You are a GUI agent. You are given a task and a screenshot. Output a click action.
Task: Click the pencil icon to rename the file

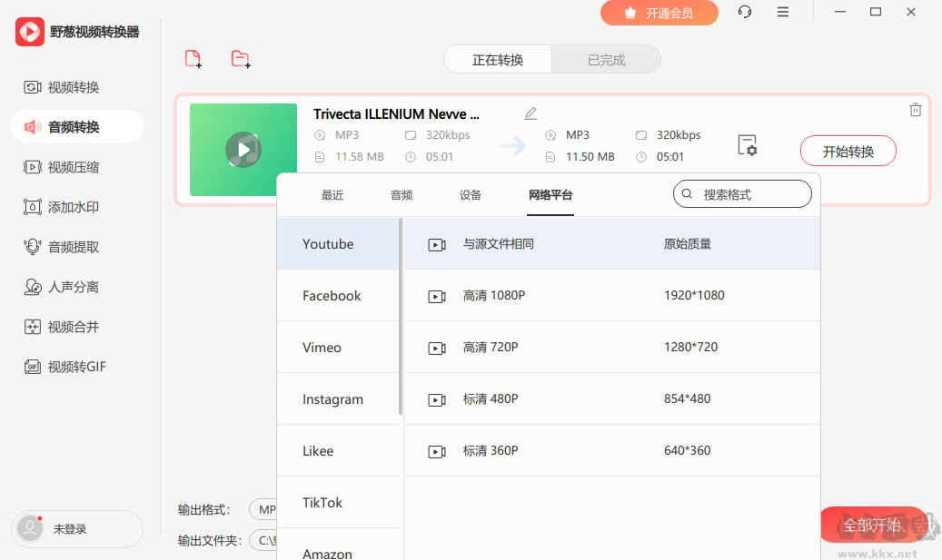(x=530, y=113)
